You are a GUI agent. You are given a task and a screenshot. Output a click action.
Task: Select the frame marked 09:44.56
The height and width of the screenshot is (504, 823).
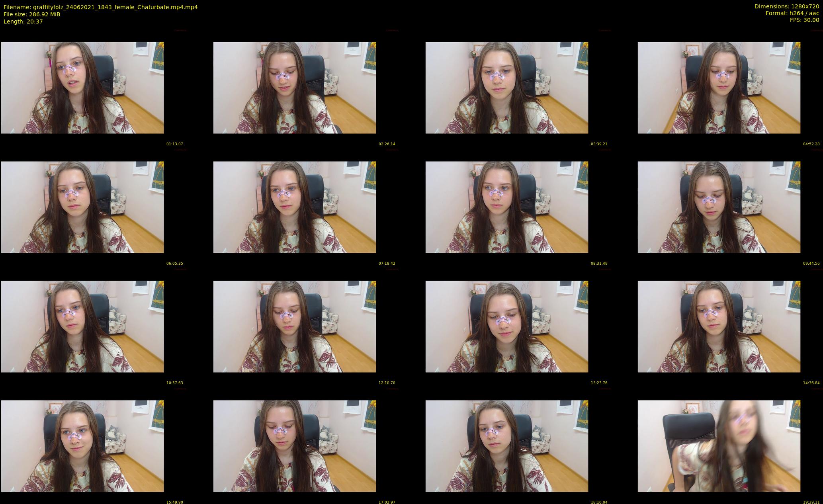[x=719, y=207]
